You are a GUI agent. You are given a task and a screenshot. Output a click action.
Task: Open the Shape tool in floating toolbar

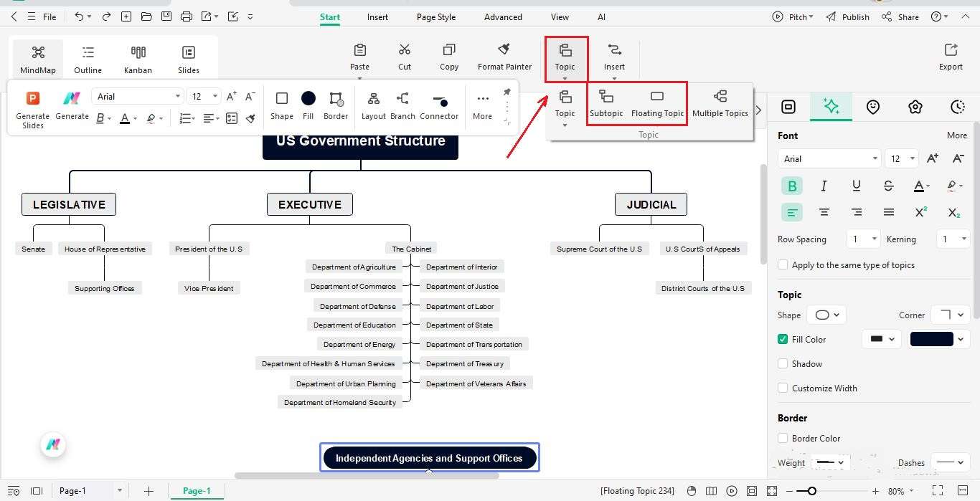pyautogui.click(x=281, y=105)
